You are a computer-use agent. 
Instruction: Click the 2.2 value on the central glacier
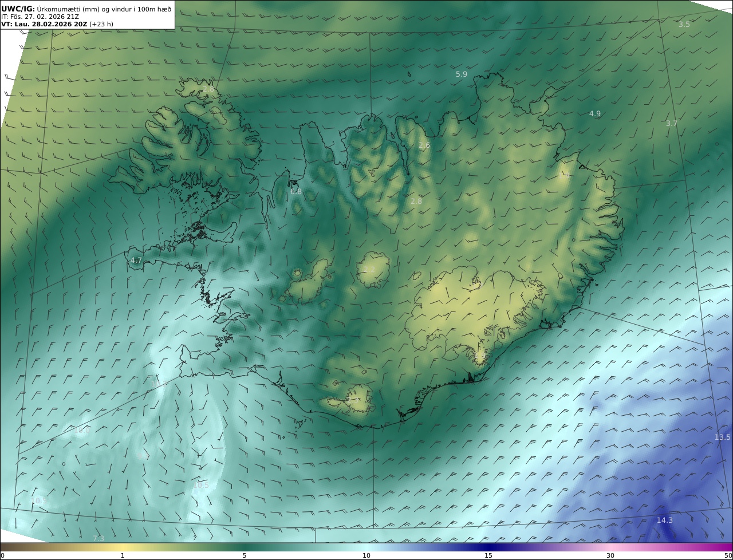(x=369, y=270)
